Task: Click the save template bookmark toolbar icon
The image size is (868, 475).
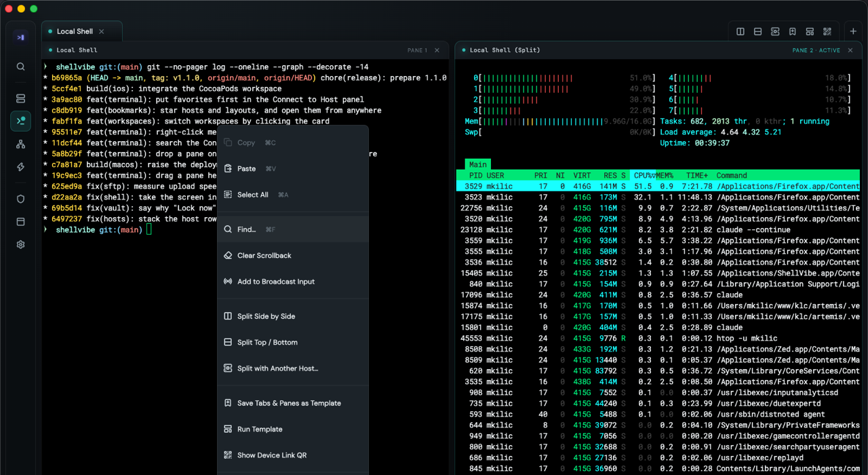Action: point(792,32)
